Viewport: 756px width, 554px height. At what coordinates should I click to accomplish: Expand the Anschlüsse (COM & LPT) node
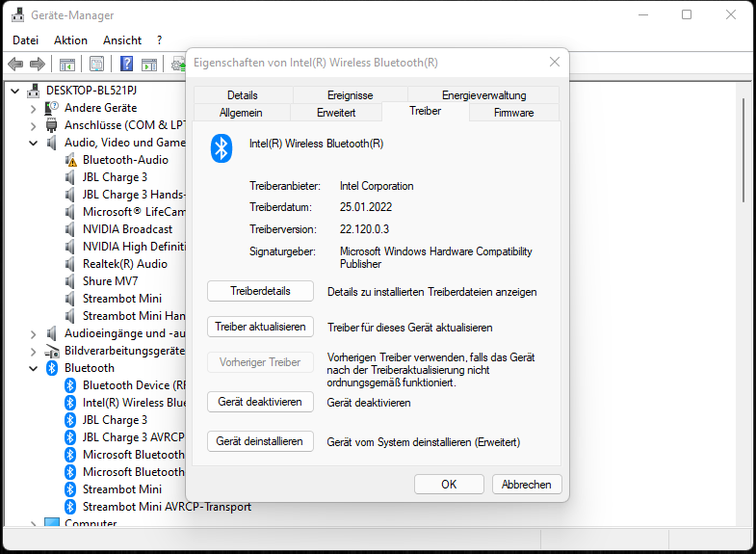[33, 126]
